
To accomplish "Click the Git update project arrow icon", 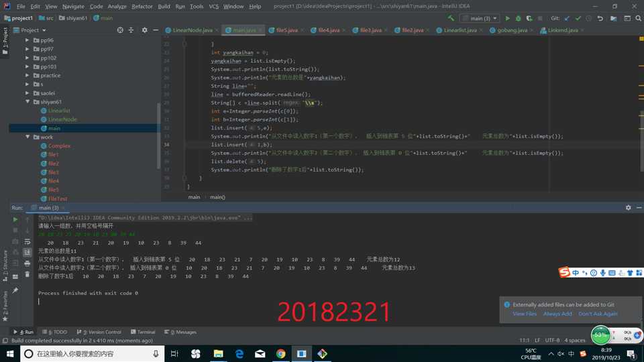I will point(568,18).
